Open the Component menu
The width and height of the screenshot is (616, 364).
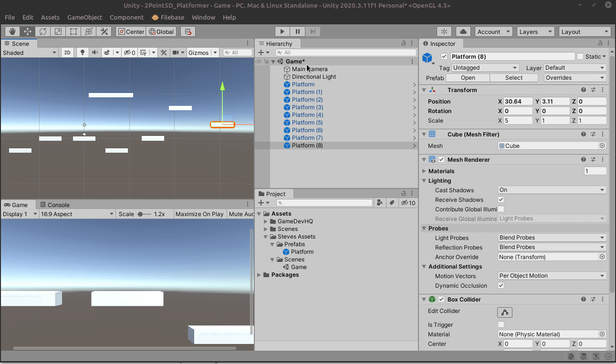[x=126, y=17]
